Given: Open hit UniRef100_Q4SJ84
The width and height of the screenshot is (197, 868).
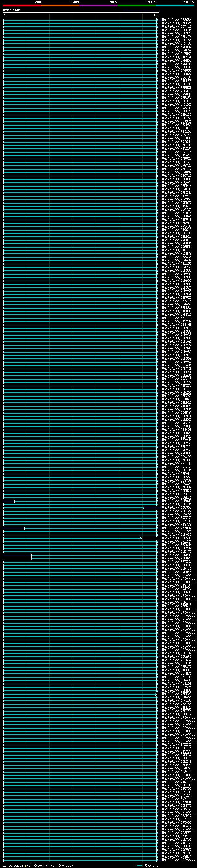Looking at the screenshot, I should tap(177, 585).
